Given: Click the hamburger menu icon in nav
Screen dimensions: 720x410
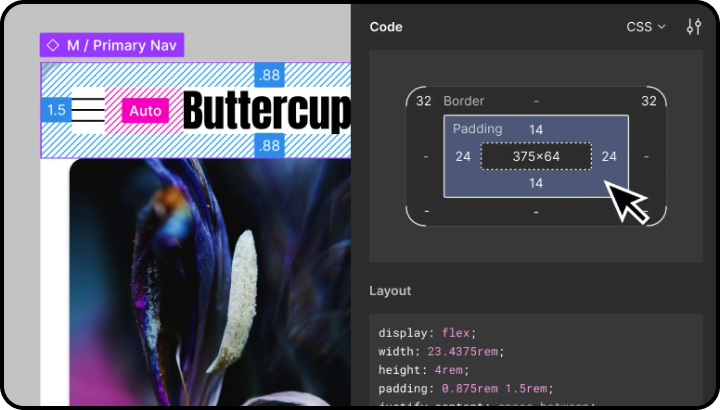Looking at the screenshot, I should point(88,110).
